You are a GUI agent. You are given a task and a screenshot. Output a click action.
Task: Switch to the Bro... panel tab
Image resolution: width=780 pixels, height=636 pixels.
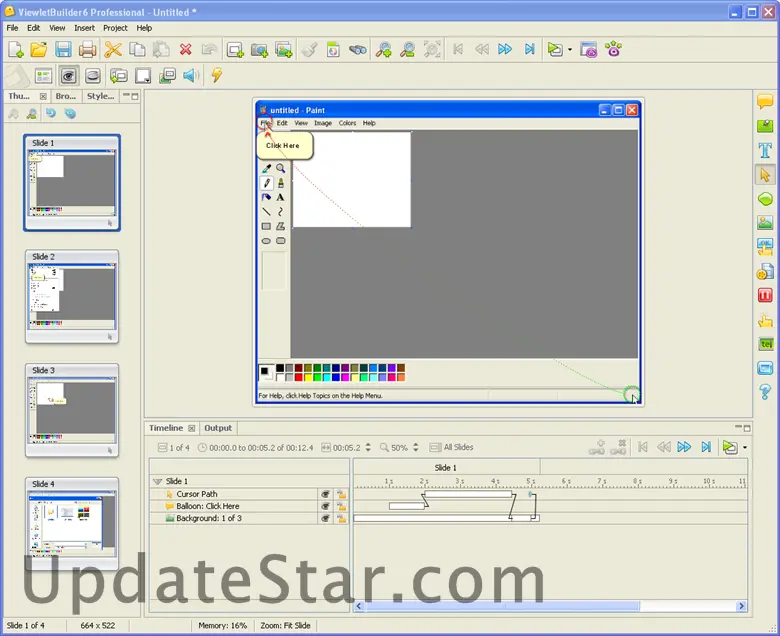coord(66,96)
